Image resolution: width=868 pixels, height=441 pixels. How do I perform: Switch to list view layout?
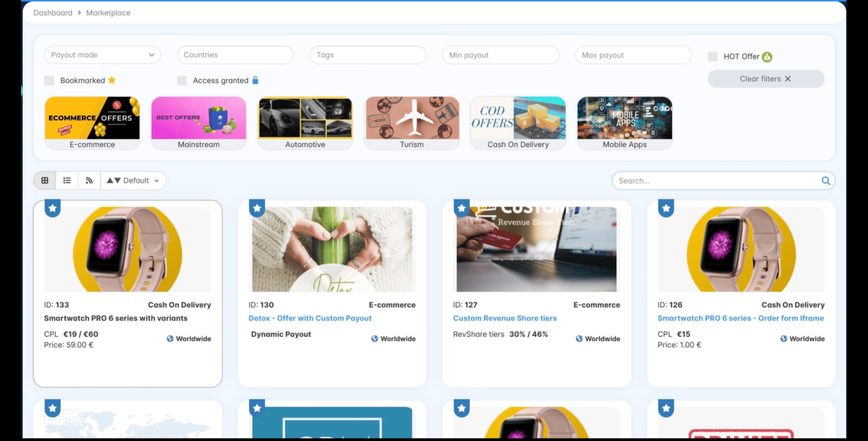pos(67,180)
